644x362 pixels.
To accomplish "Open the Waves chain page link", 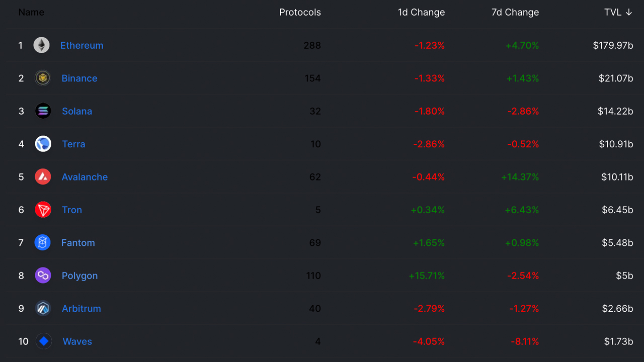I will coord(77,341).
